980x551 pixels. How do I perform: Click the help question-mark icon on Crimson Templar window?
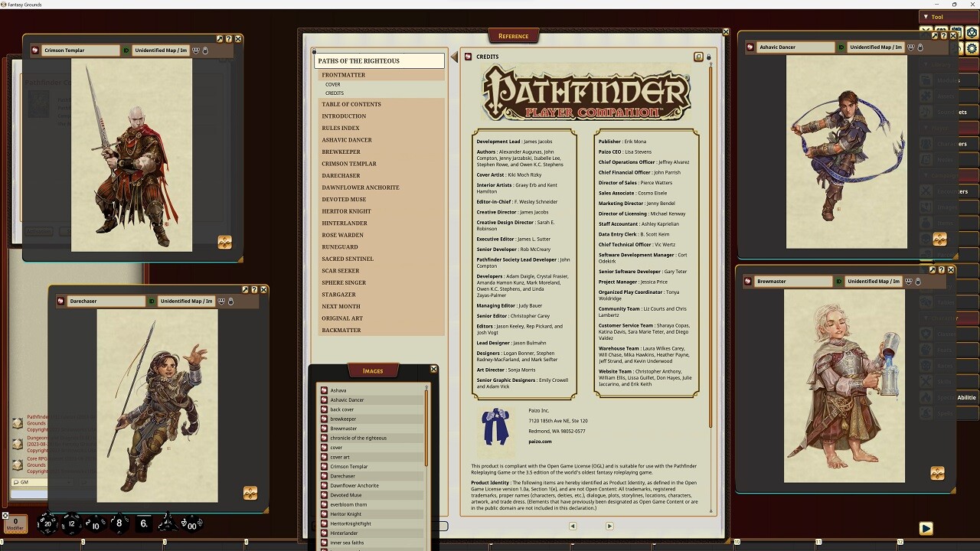[228, 39]
